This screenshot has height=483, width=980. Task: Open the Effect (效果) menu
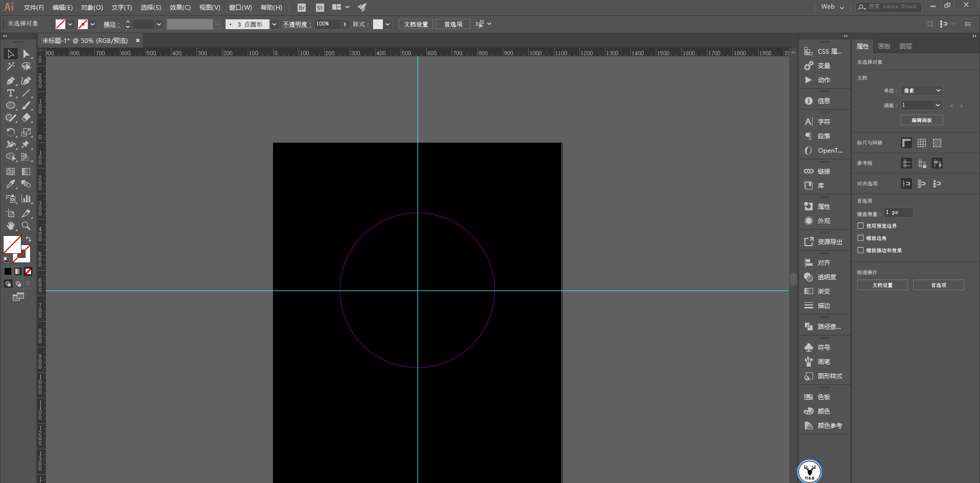180,8
